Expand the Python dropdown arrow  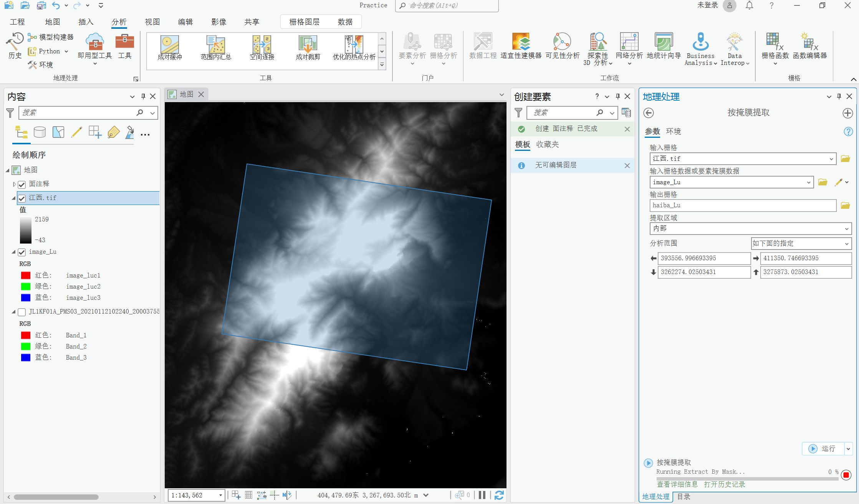click(66, 51)
